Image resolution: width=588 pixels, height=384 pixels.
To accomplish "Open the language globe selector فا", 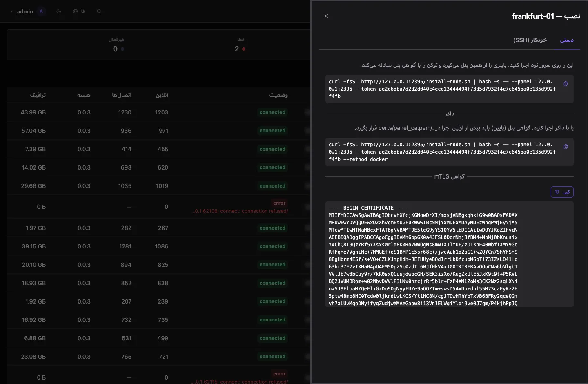I will (79, 11).
